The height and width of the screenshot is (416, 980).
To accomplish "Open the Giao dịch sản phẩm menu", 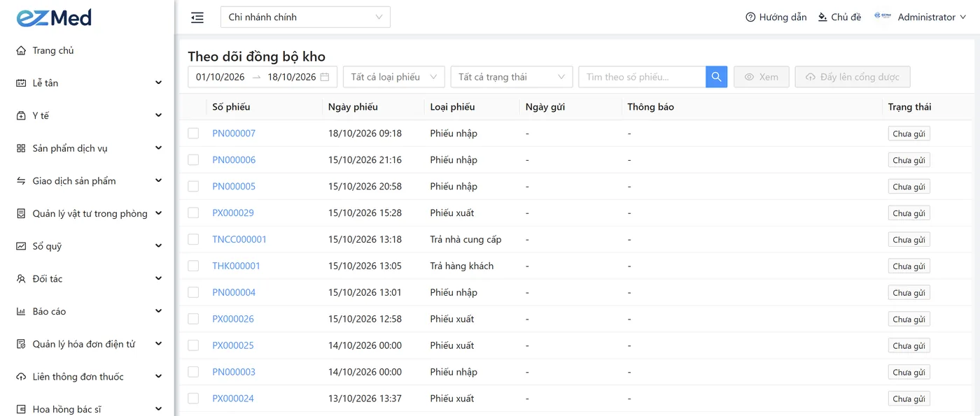I will (87, 181).
